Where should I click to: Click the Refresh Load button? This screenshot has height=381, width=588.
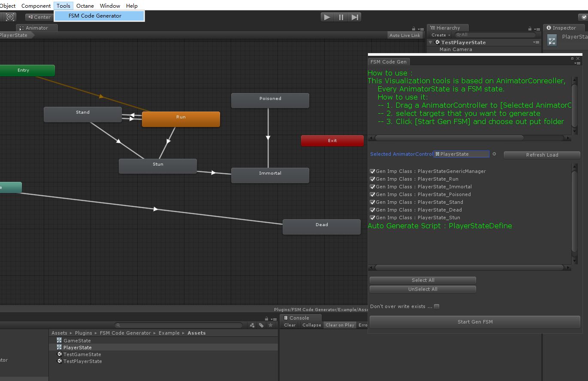point(542,155)
